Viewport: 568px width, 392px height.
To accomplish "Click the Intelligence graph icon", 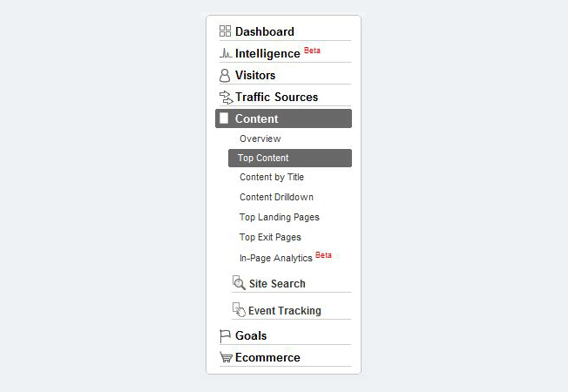I will (x=225, y=53).
